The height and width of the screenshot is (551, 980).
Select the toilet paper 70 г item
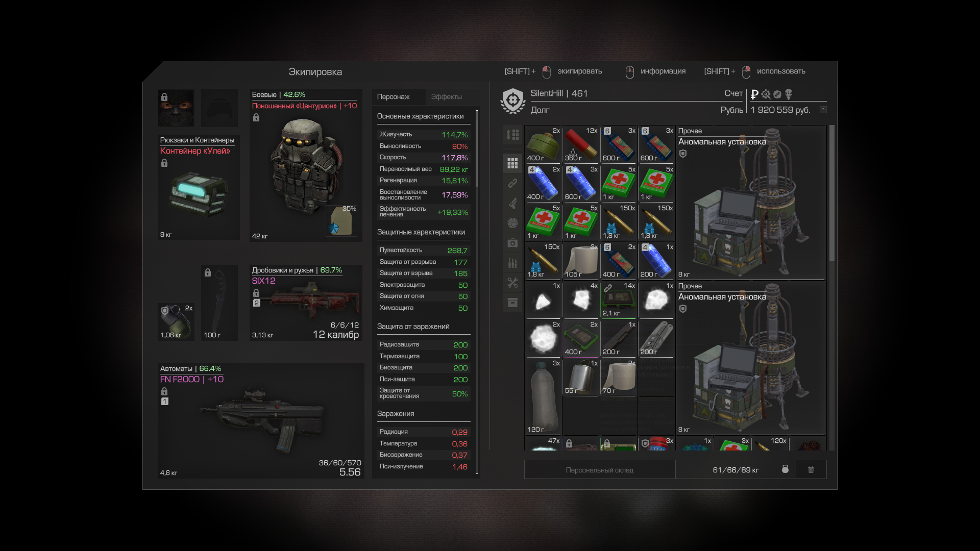[x=619, y=377]
